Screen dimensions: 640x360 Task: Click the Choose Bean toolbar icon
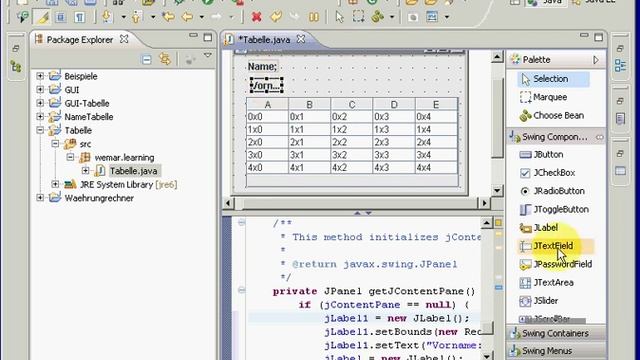click(x=378, y=17)
